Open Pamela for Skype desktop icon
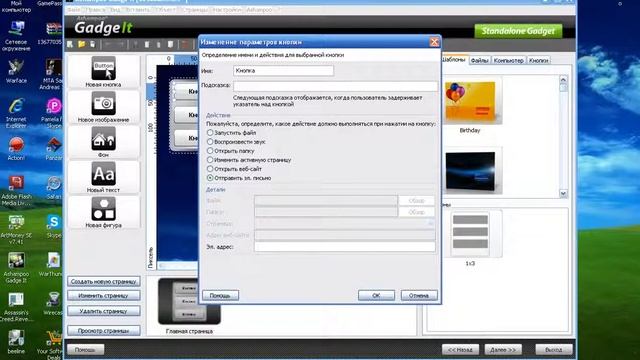Viewport: 640px width, 360px height. (x=52, y=113)
